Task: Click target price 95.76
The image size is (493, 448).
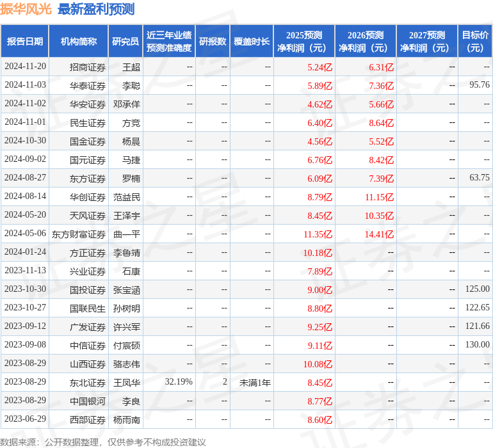Action: click(x=480, y=84)
